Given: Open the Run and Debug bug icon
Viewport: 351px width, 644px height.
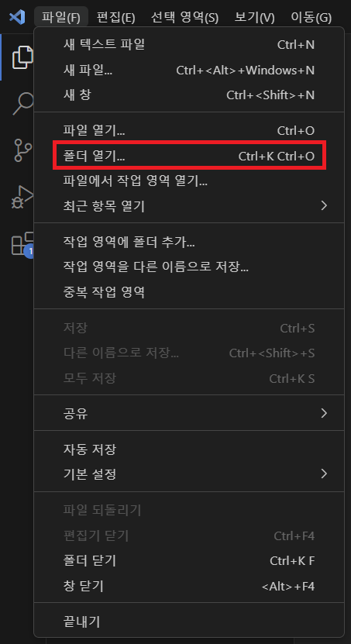Looking at the screenshot, I should coord(22,197).
